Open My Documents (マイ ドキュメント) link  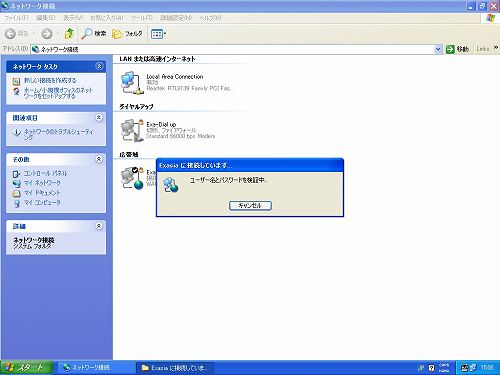[x=42, y=193]
